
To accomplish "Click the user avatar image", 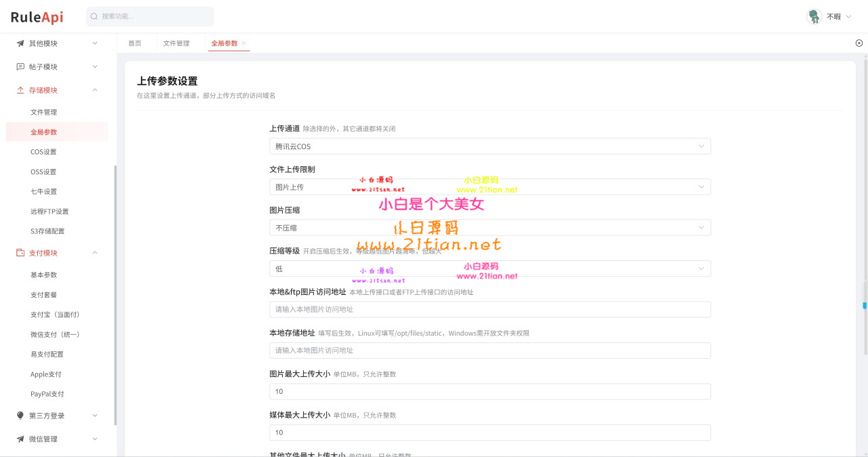I will tap(814, 16).
